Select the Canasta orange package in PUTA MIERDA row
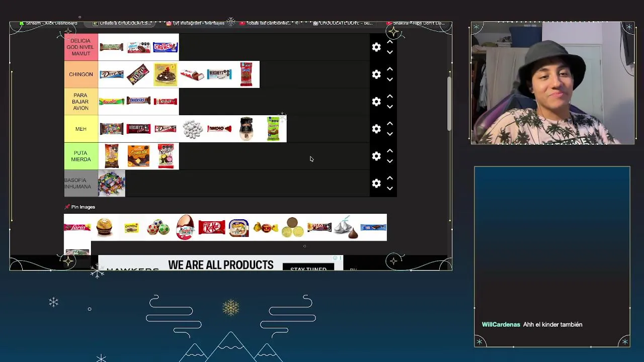The height and width of the screenshot is (362, 644). click(x=138, y=156)
